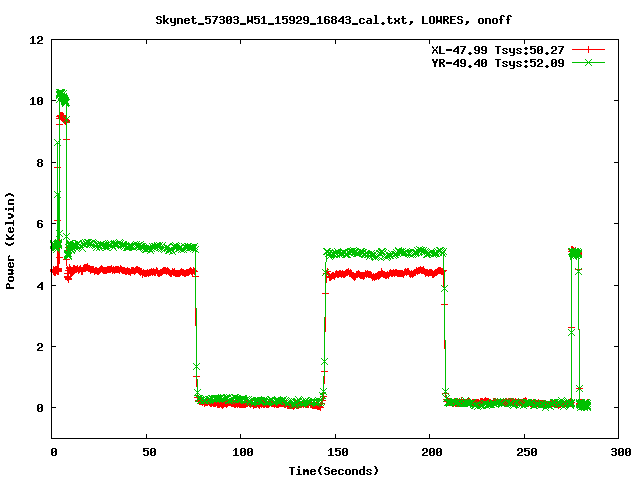Click the green line sample in legend
This screenshot has width=640, height=480.
click(x=588, y=62)
